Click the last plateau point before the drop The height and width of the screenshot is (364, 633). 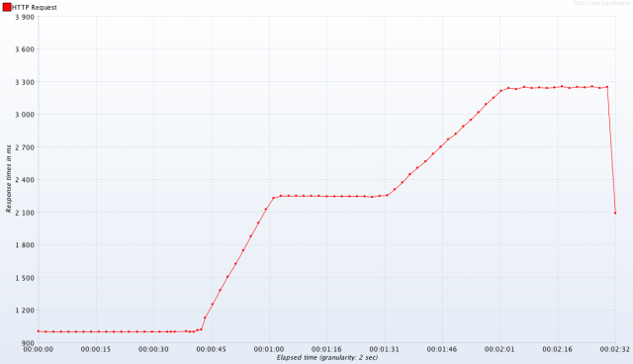(607, 87)
